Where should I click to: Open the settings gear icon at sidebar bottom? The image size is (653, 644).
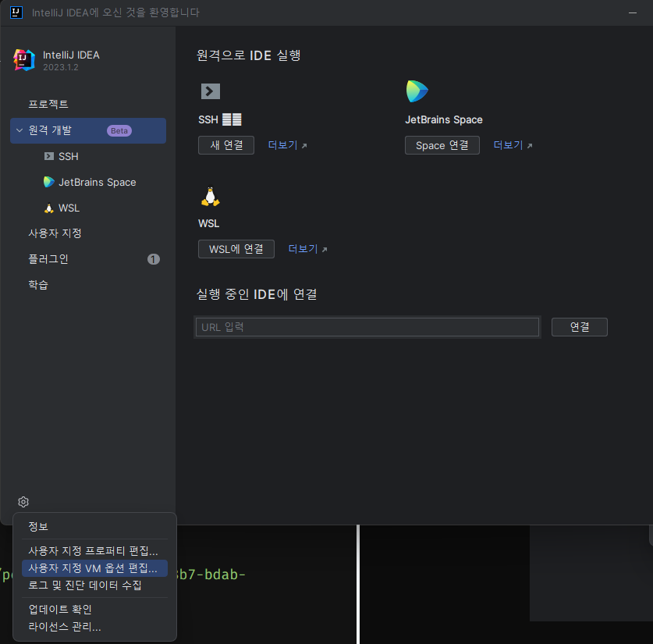pos(23,502)
